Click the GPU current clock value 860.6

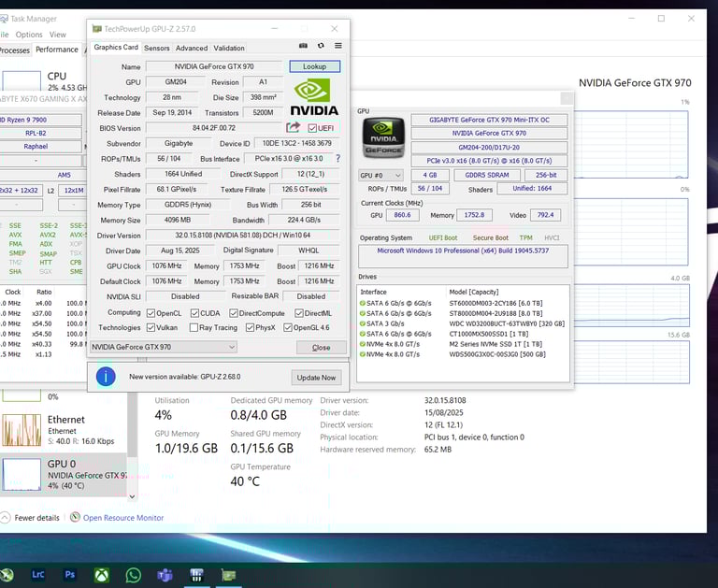click(x=403, y=215)
